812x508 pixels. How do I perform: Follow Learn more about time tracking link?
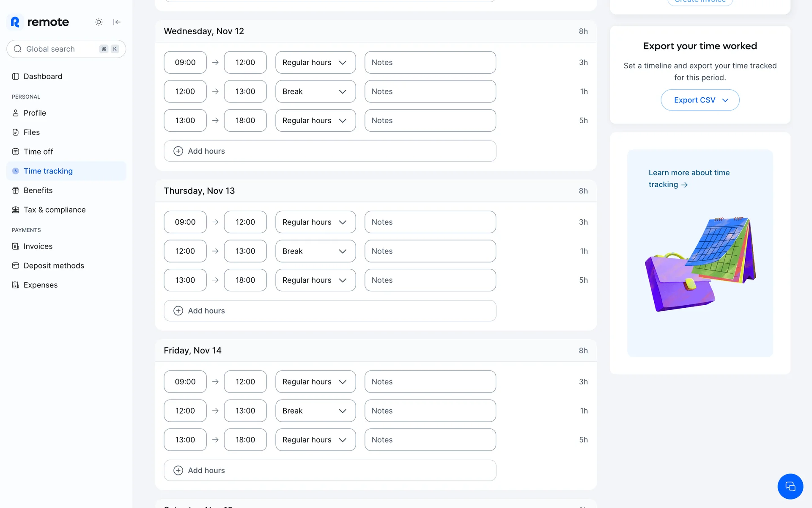[x=689, y=179]
